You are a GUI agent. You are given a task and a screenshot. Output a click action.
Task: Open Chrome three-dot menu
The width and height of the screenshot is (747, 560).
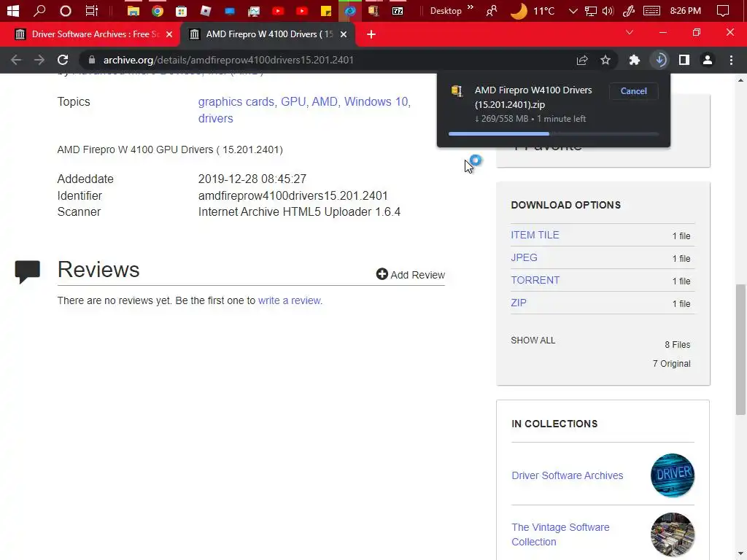pyautogui.click(x=731, y=60)
